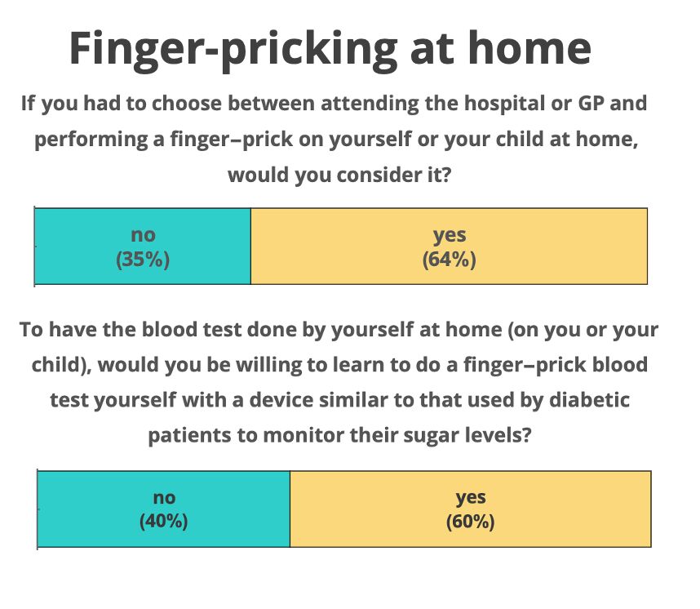Select the line starting "If you had to choose"

tap(334, 104)
